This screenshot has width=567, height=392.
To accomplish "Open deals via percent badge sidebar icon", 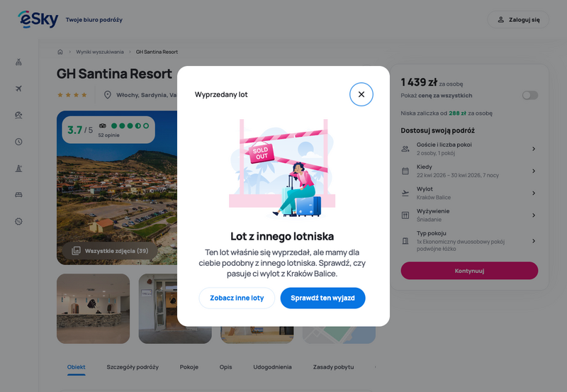I will click(19, 221).
